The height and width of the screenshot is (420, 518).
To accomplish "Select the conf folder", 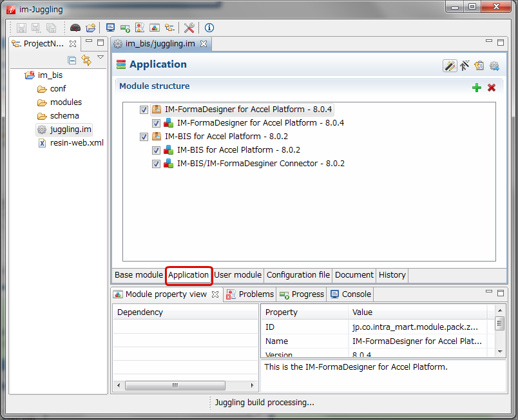I will (58, 88).
